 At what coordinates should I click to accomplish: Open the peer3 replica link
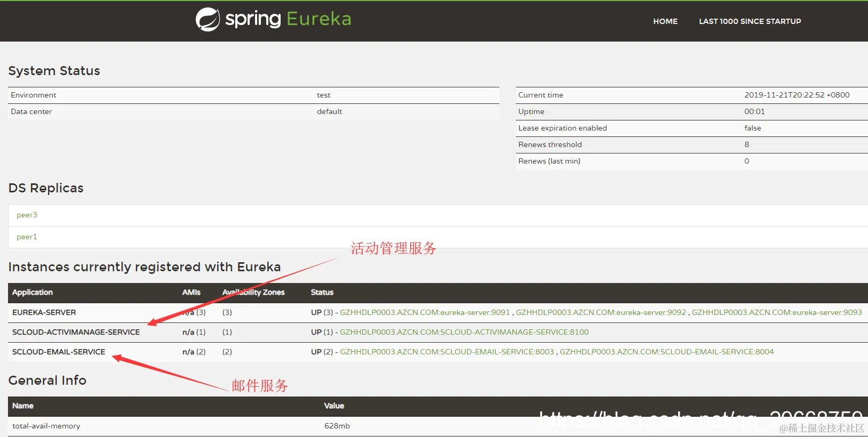[x=27, y=215]
